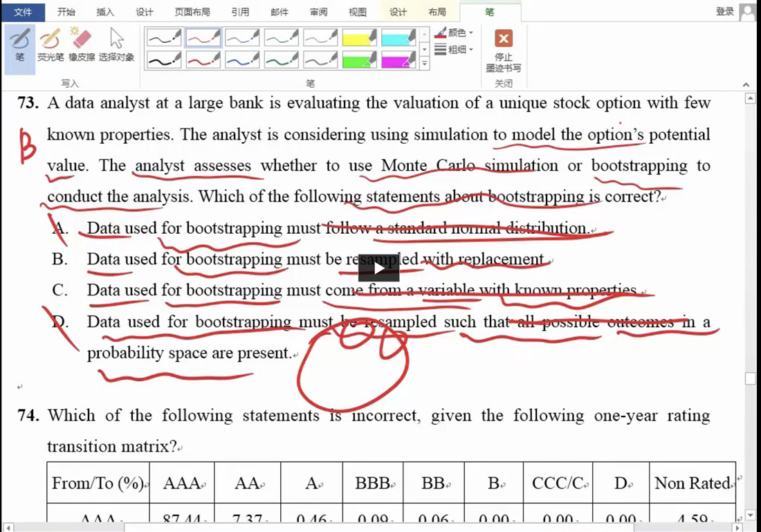Click the 'BBB' column header cell

pyautogui.click(x=373, y=483)
